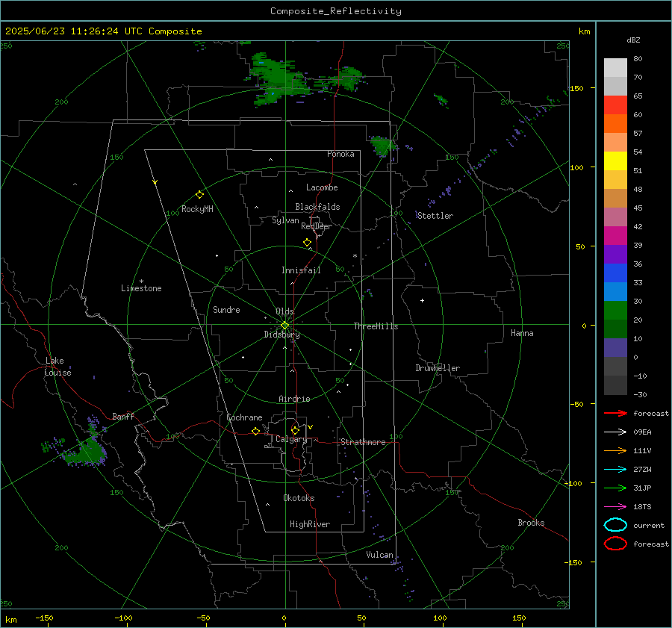The height and width of the screenshot is (628, 672).
Task: Click the Limestone label
Action: pyautogui.click(x=141, y=288)
